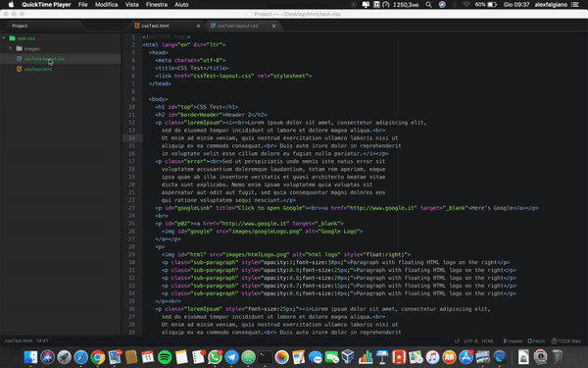Click the 77224 files status indicator
Screen dimensions: 588x368
coord(565,341)
